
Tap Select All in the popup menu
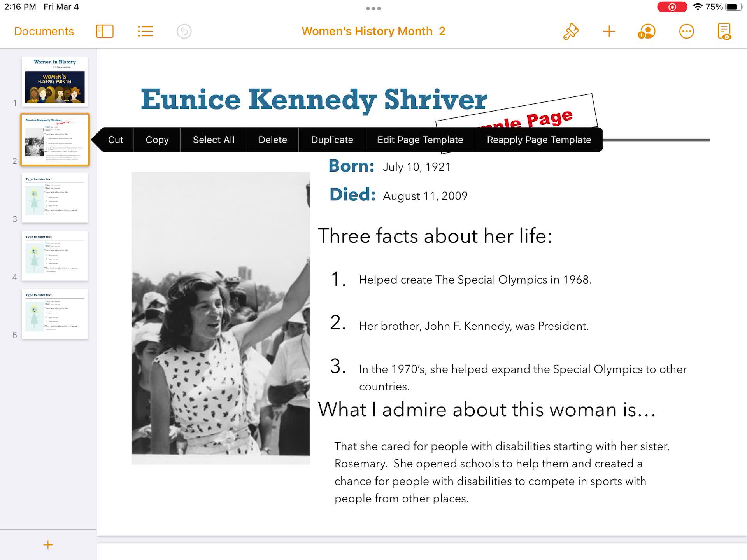point(213,140)
